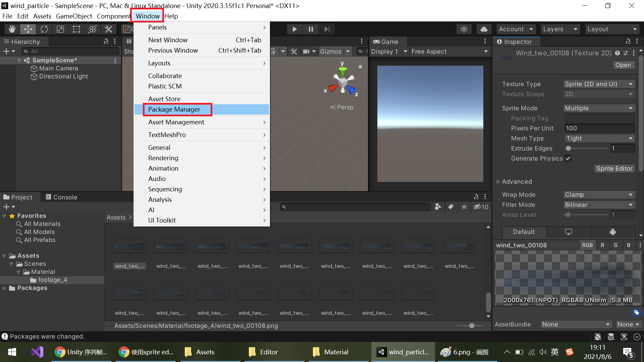Click the Play button
The height and width of the screenshot is (362, 644).
coord(294,29)
